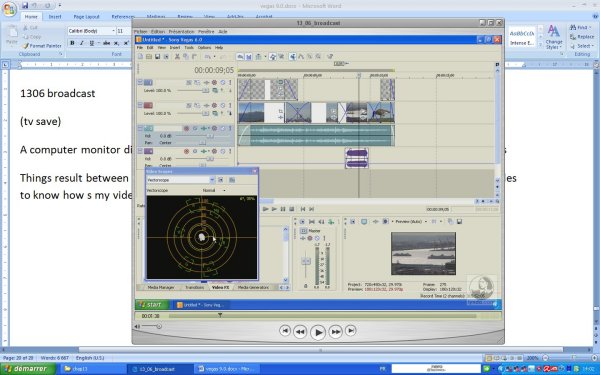Open the Présentation menu in the player
Screen dimensions: 600x375
[181, 31]
